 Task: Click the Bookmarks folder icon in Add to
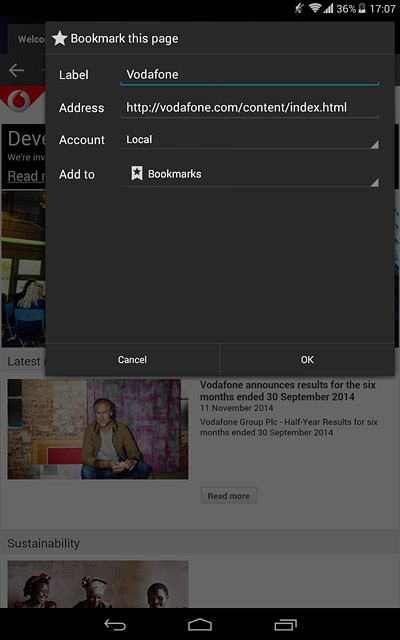pos(137,173)
